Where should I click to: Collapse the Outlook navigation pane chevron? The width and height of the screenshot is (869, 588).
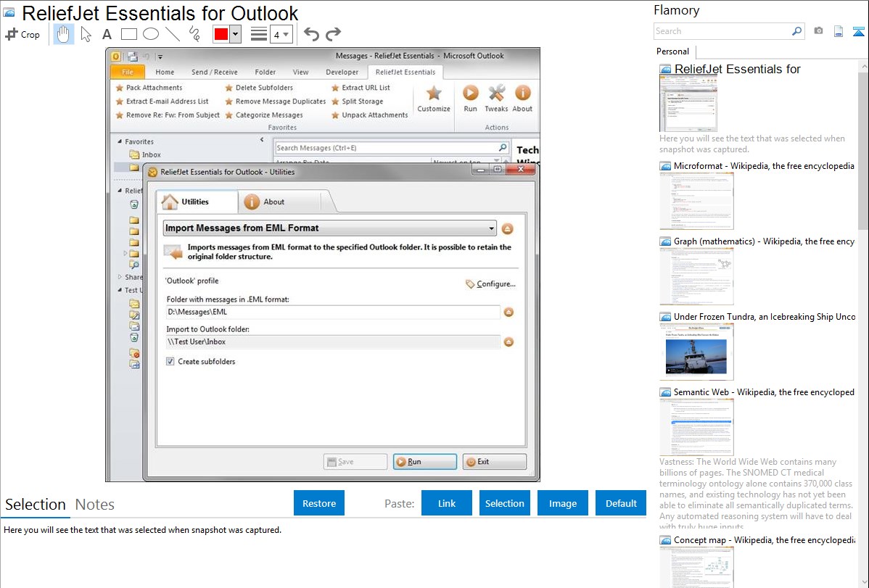(262, 140)
